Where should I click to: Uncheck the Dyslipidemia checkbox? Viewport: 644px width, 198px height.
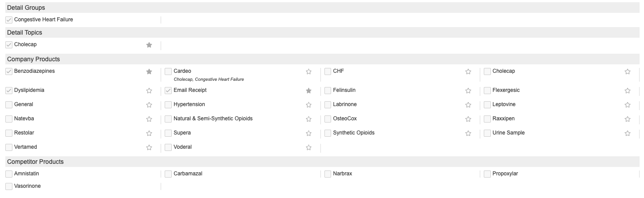[9, 91]
